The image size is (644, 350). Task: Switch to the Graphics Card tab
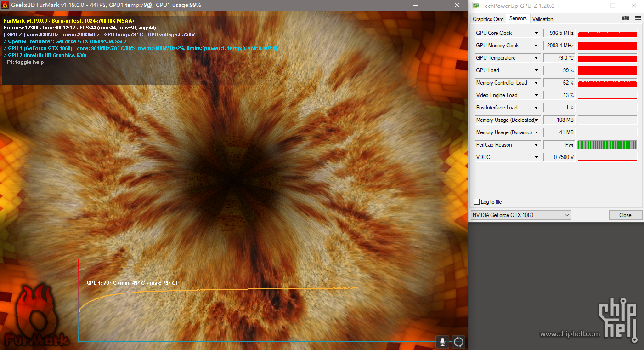tap(488, 19)
